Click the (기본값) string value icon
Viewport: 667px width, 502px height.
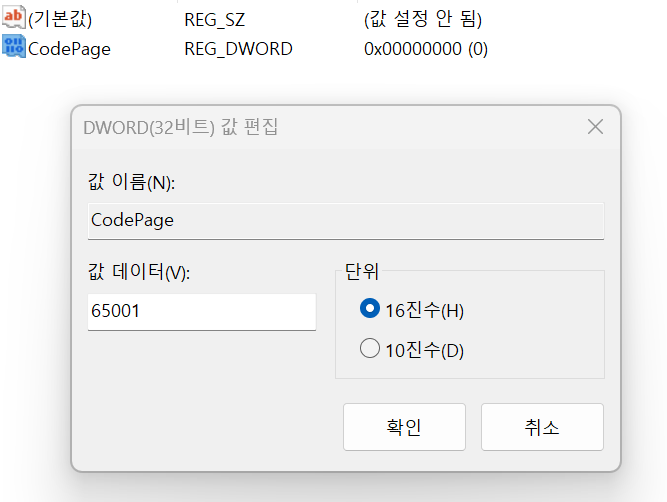pos(14,17)
